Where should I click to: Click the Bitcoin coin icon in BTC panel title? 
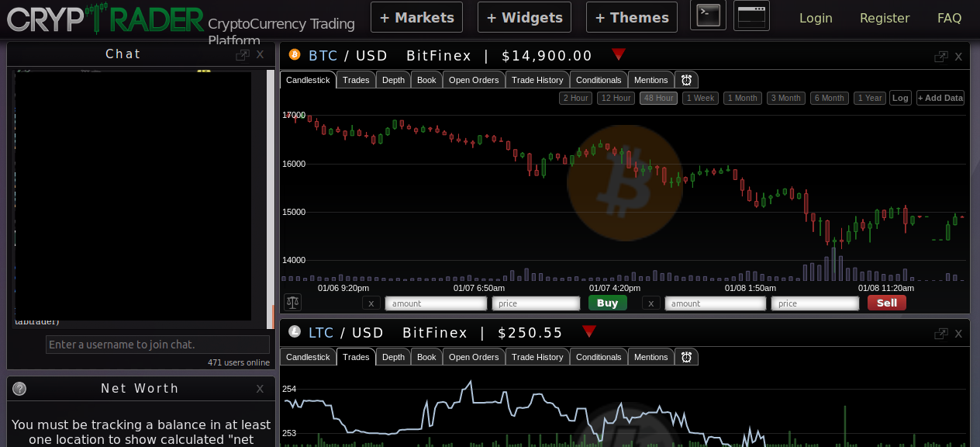coord(295,54)
